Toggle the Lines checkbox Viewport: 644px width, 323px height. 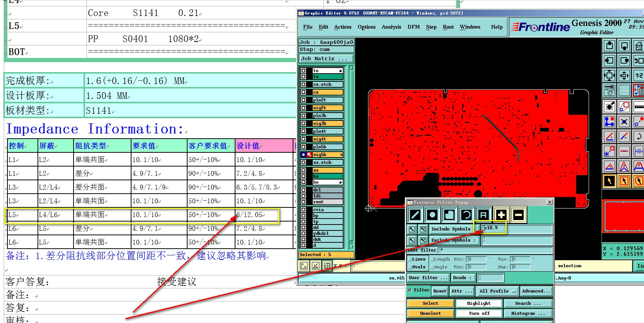click(410, 259)
